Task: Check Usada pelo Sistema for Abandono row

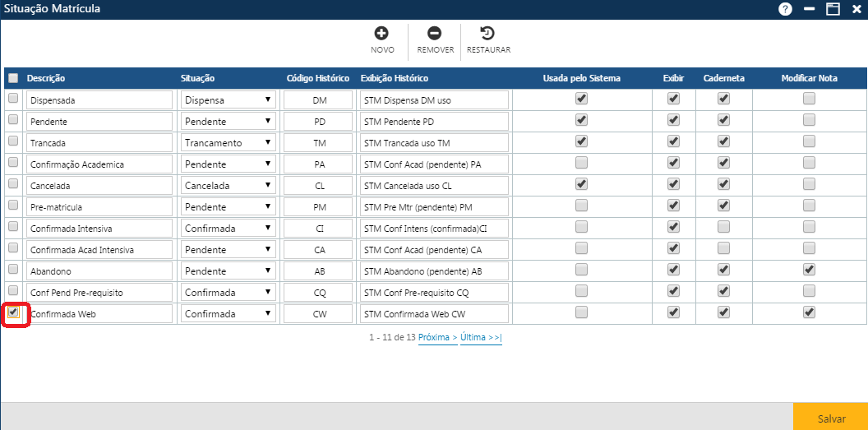Action: point(581,270)
